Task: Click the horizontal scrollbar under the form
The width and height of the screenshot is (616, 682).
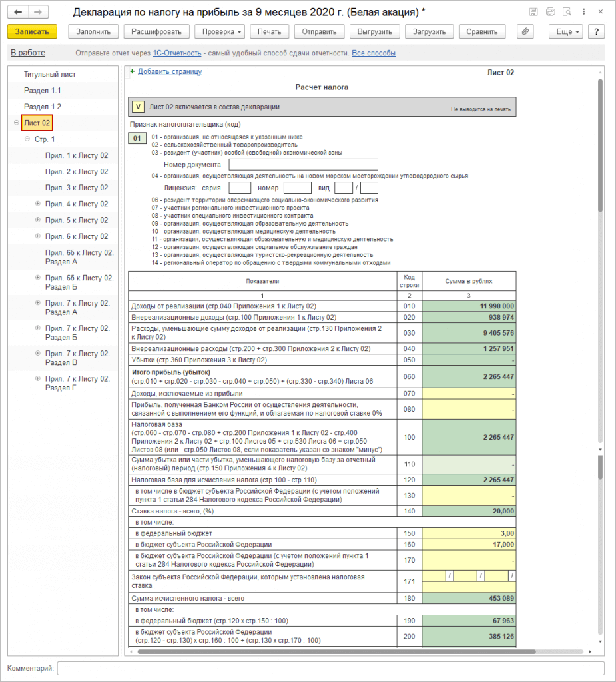Action: click(326, 651)
